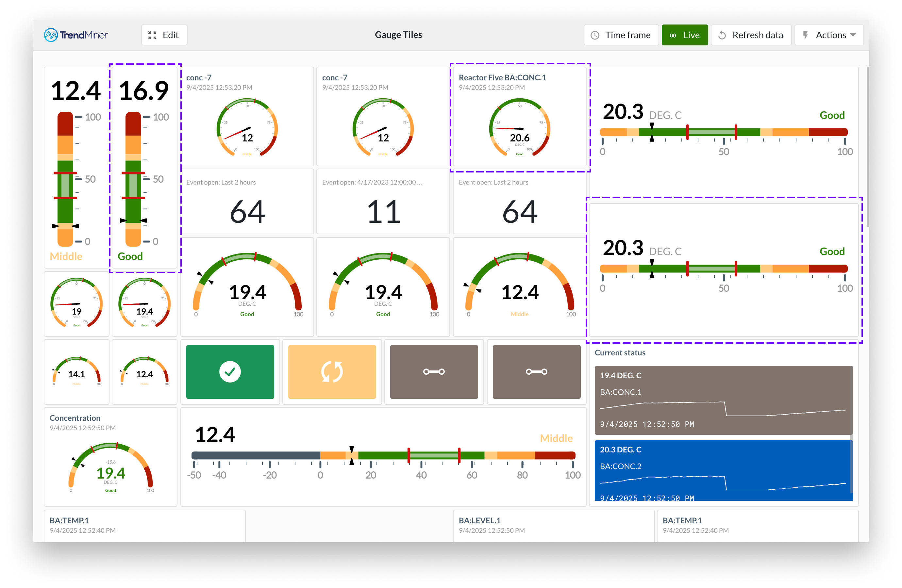Click the 12.4 Middle horizontal linear gauge
The image size is (902, 588).
pos(383,455)
